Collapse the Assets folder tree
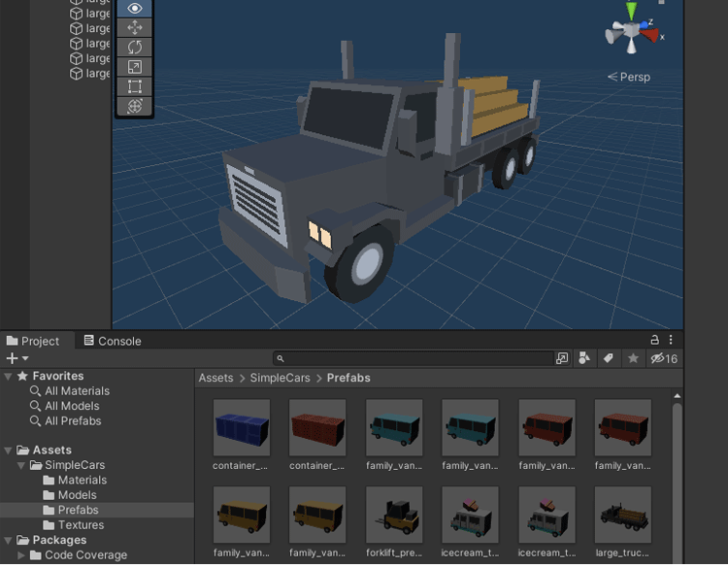 (9, 451)
